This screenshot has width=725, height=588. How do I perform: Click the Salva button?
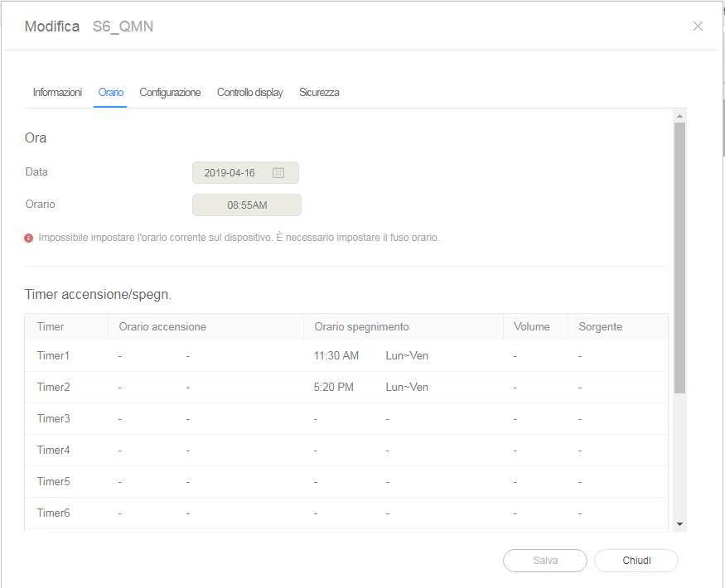point(544,561)
